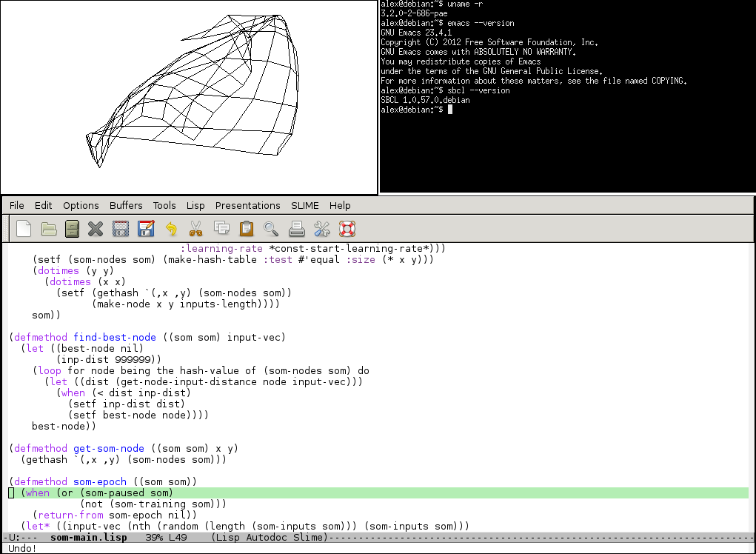Viewport: 756px width, 554px height.
Task: Click the Undo! message in the minibuffer
Action: pos(22,548)
